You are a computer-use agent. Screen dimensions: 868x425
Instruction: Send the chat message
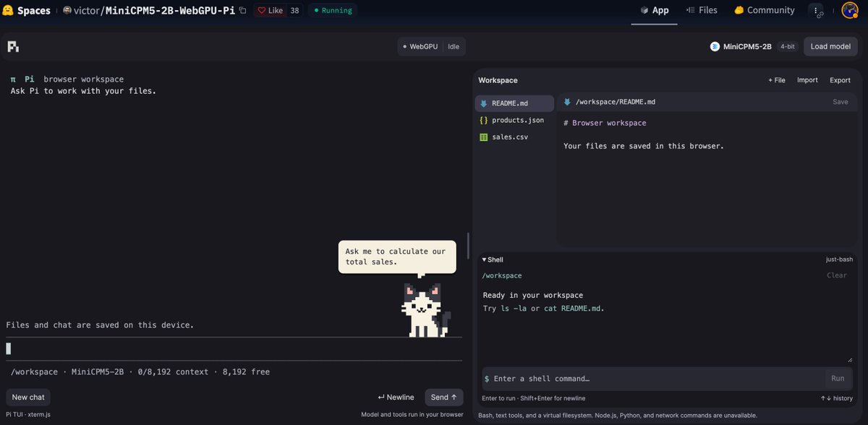tap(444, 397)
